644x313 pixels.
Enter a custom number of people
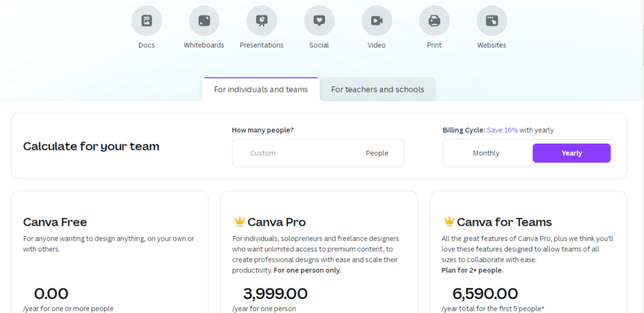[296, 153]
